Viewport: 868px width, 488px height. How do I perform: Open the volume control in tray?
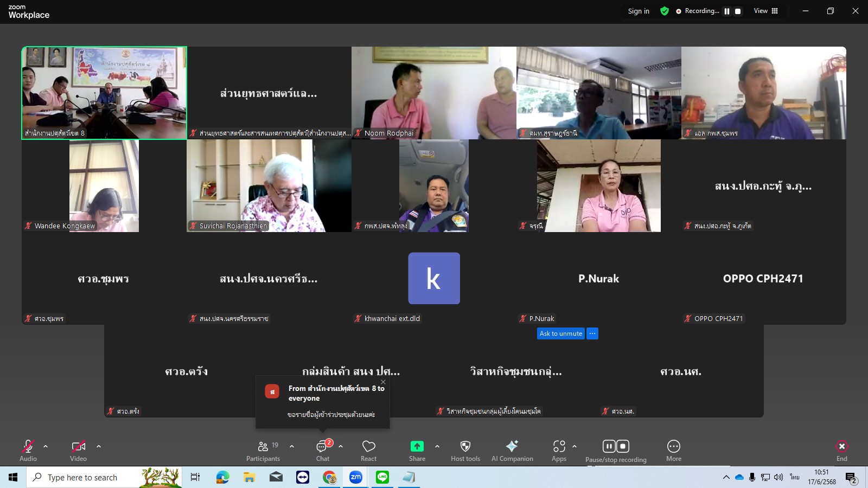[x=778, y=477]
